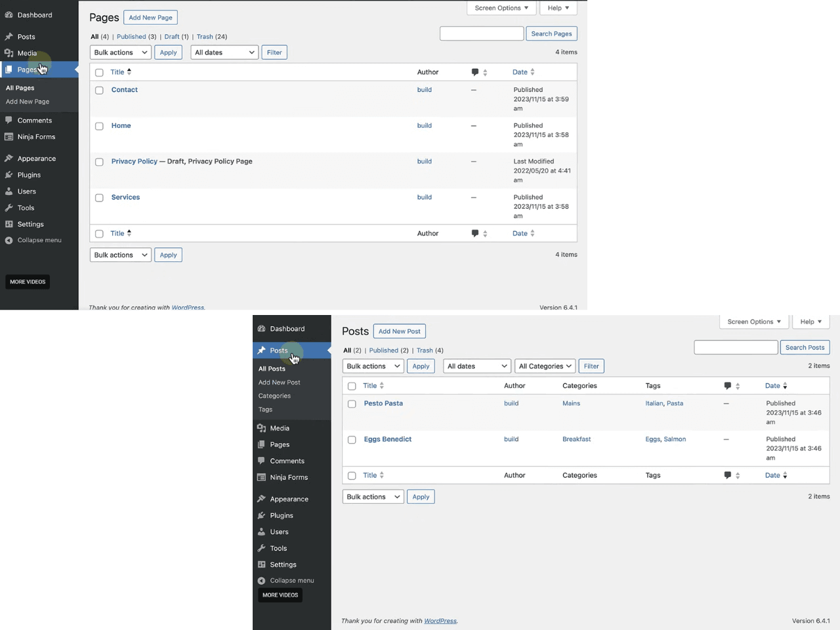Open top Bulk actions dropdown in Pages window

click(x=121, y=52)
